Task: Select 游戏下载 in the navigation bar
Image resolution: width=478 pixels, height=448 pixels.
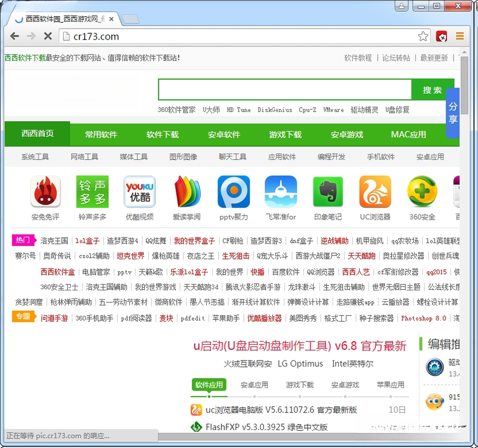Action: (285, 134)
